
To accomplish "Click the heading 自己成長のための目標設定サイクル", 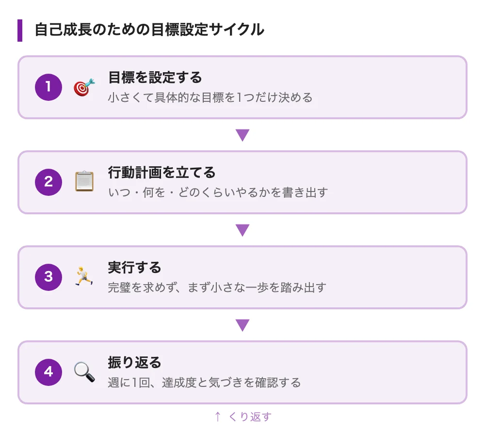I will pyautogui.click(x=149, y=30).
